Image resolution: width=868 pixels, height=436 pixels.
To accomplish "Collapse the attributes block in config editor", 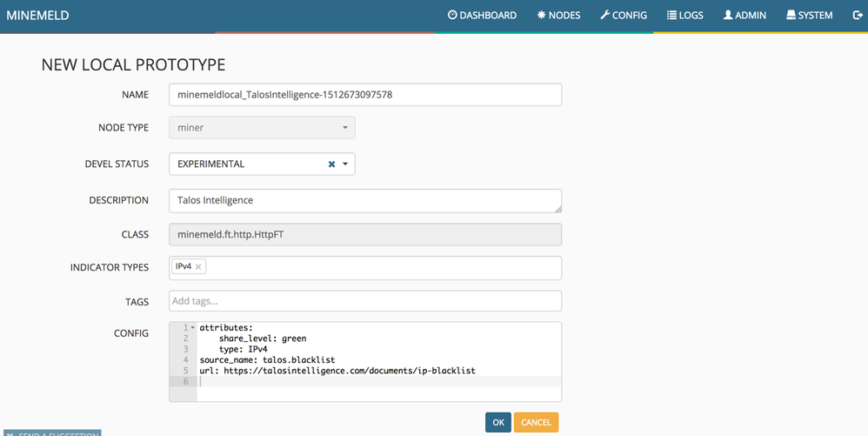I will coord(192,327).
